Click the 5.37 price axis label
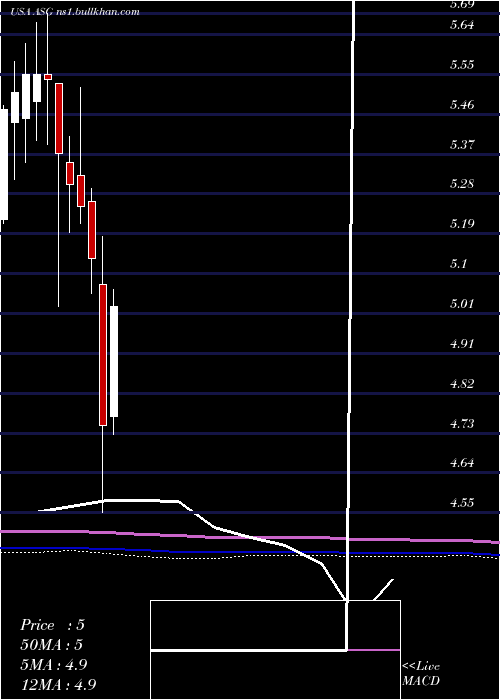 coord(462,145)
